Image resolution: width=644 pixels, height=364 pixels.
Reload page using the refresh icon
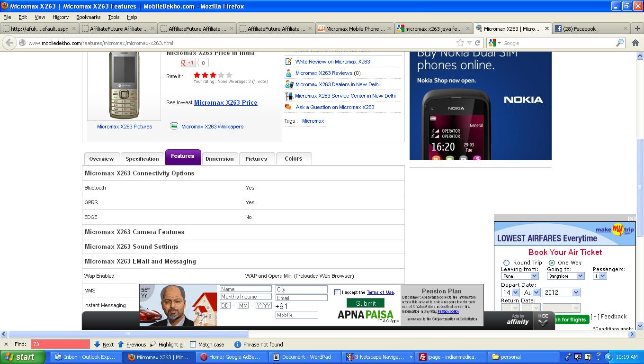coord(478,43)
